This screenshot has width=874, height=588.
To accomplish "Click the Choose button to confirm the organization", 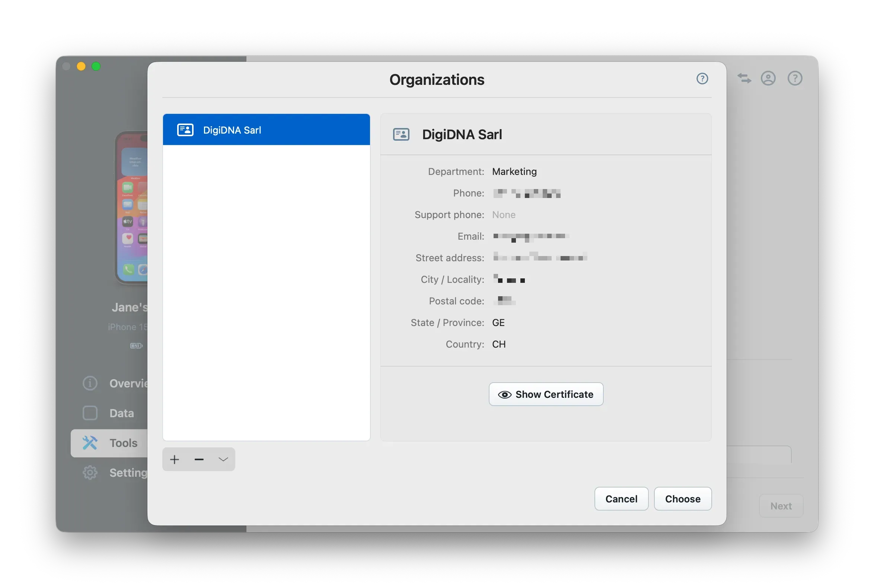I will (682, 499).
